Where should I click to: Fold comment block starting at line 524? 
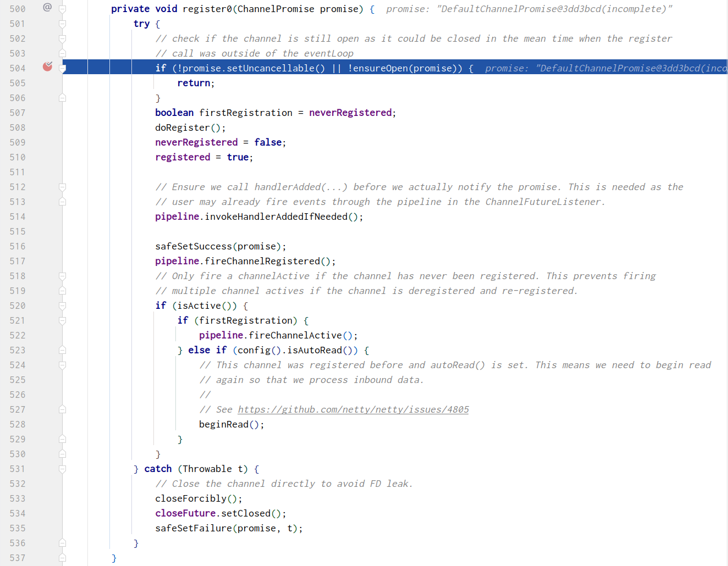pyautogui.click(x=62, y=365)
